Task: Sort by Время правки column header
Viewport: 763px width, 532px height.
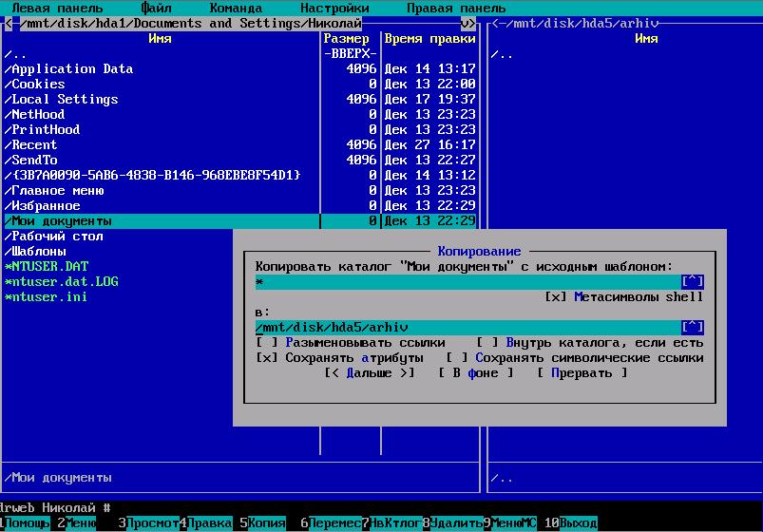Action: tap(429, 38)
